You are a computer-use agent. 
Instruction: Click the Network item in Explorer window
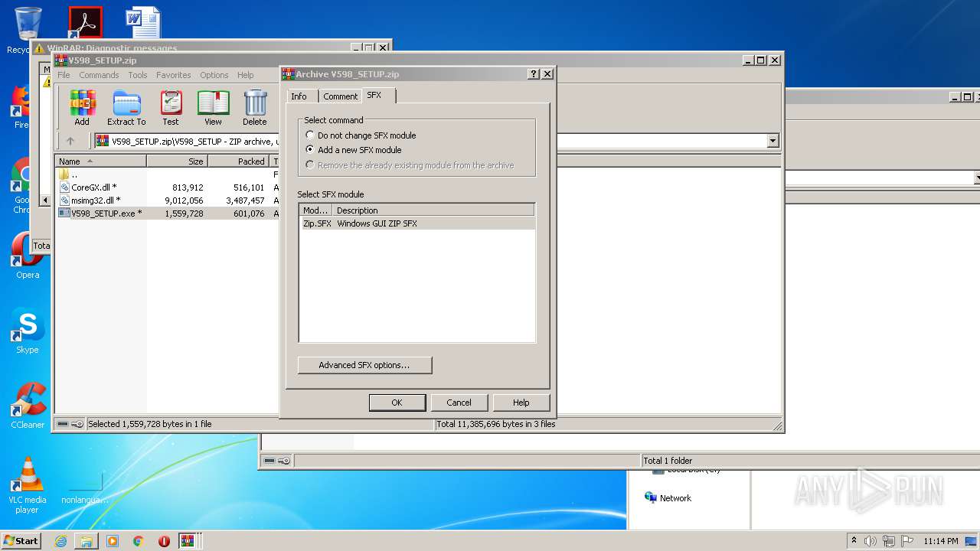(668, 498)
